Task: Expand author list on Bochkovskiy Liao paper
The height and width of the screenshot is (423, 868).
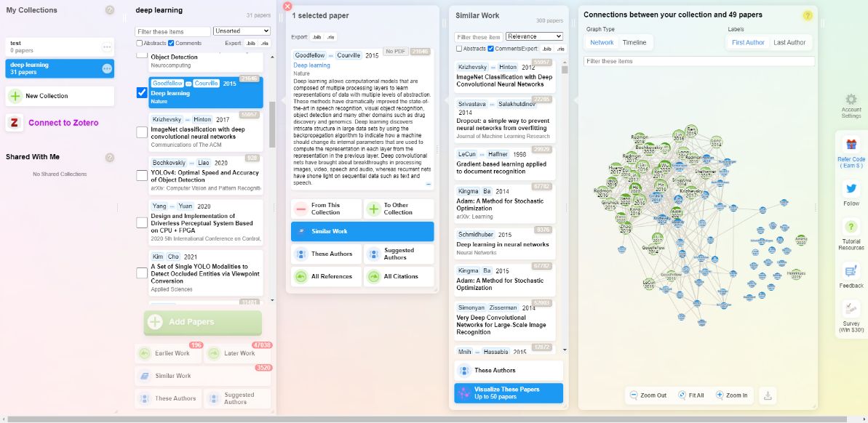Action: tap(191, 163)
